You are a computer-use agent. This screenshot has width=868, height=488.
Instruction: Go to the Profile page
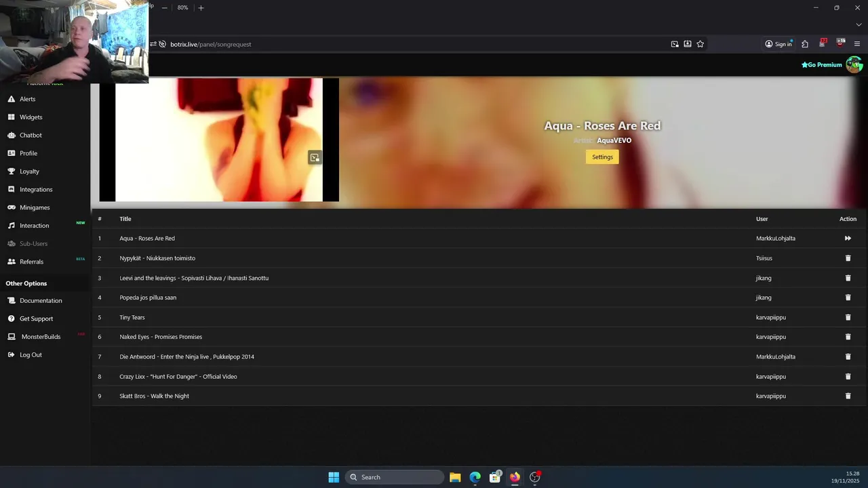coord(28,153)
